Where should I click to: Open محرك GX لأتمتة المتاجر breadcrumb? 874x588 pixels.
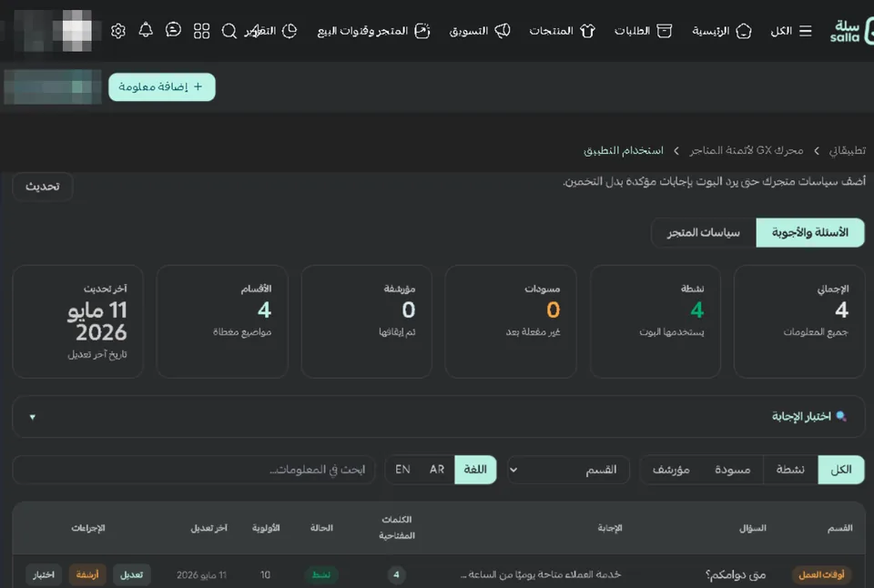point(747,150)
